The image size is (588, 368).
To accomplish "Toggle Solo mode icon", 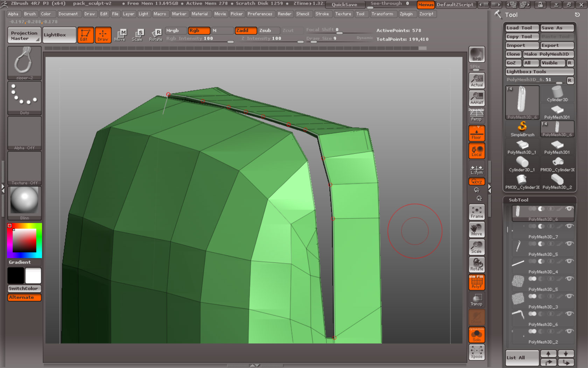I will (476, 335).
